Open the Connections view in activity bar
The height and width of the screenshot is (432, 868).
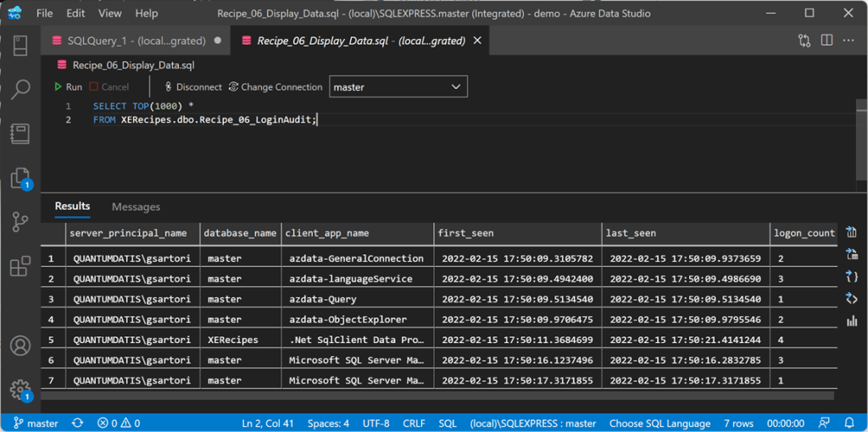(20, 45)
